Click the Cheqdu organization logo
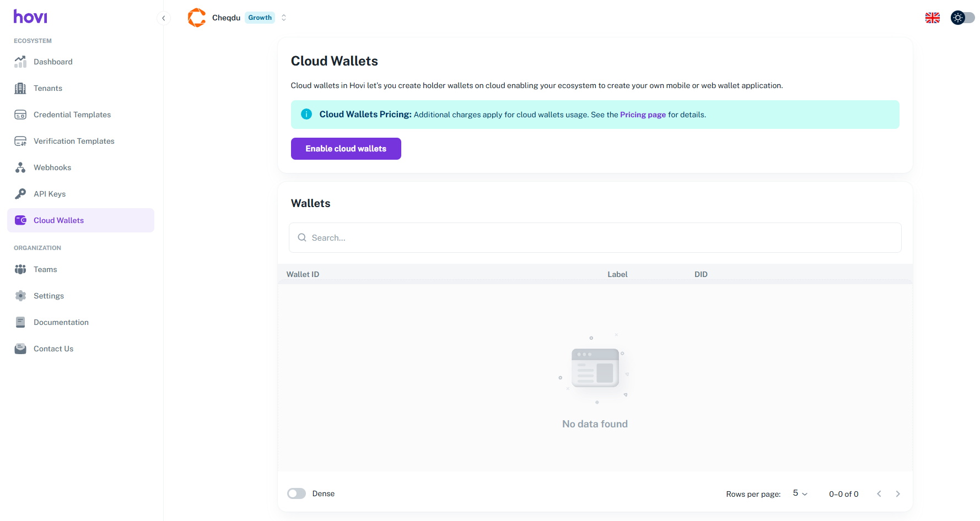 point(197,18)
